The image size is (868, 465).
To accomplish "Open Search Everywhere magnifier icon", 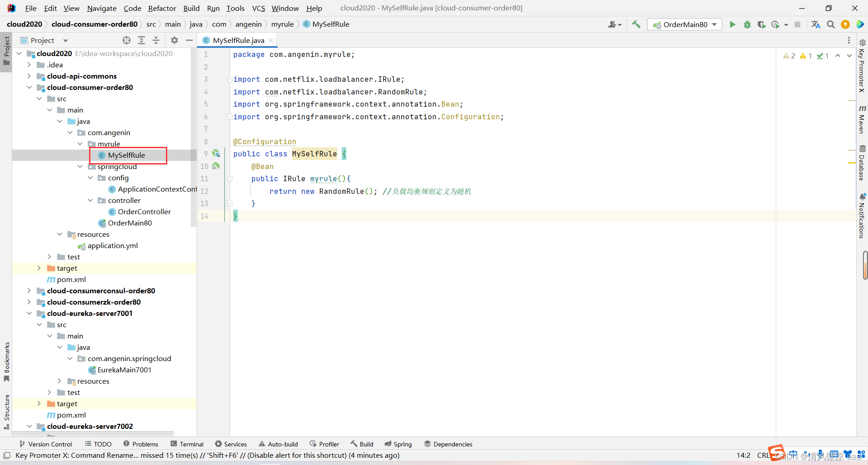I will pos(831,24).
